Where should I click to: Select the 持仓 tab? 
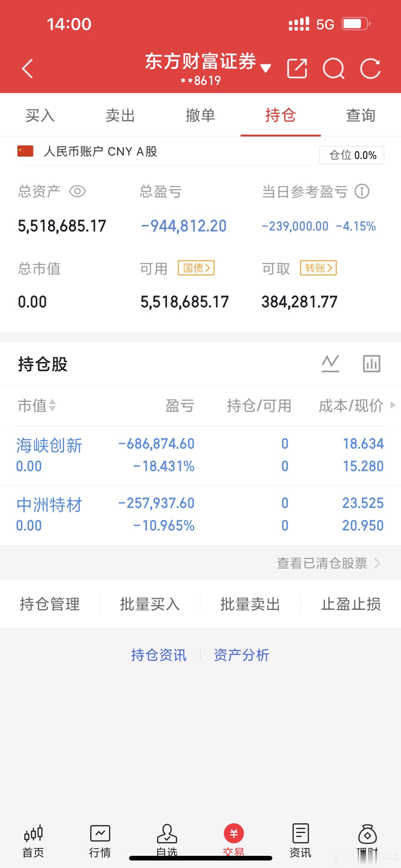point(280,115)
